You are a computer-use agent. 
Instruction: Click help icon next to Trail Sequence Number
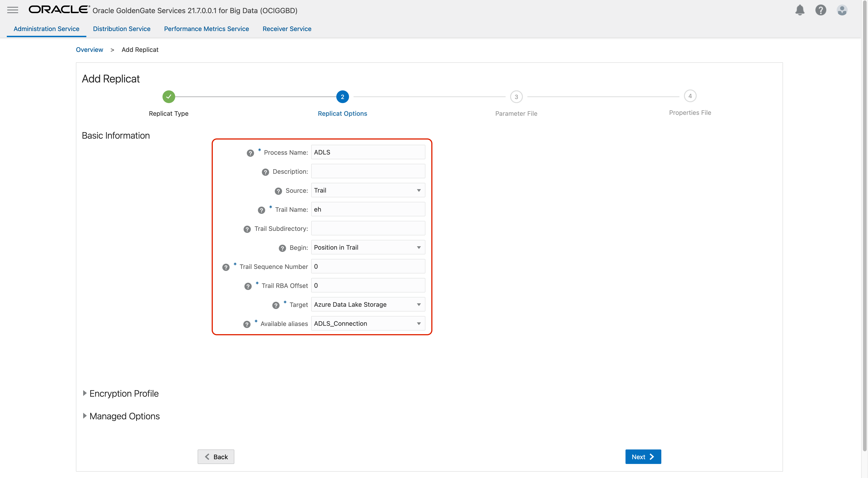pos(226,267)
